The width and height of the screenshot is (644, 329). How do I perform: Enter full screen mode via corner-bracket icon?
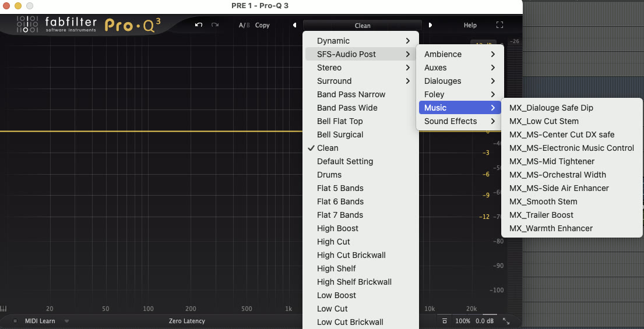click(x=499, y=25)
